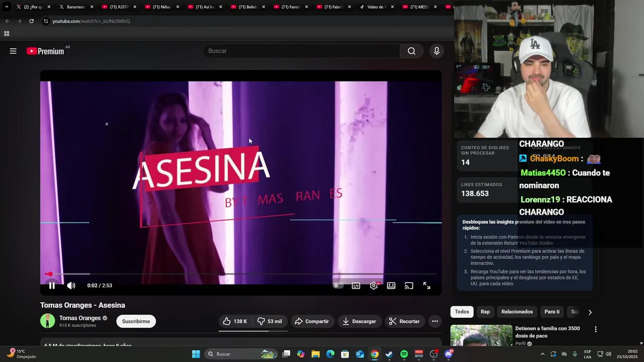Screen dimensions: 644x362
Task: Open Steam from the taskbar
Action: (389, 354)
